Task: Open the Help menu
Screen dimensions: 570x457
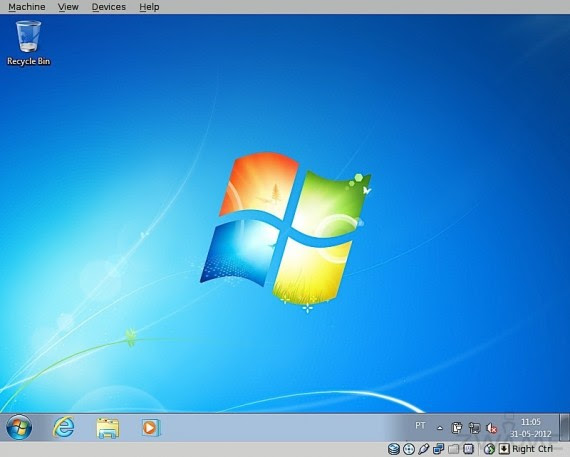Action: coord(149,7)
